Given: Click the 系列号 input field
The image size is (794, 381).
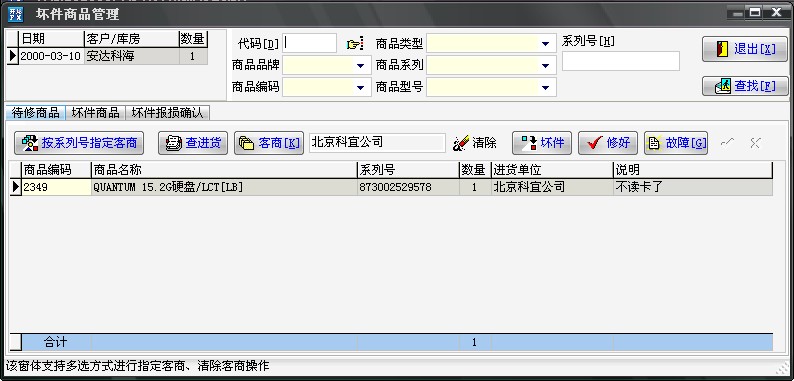Looking at the screenshot, I should [621, 61].
